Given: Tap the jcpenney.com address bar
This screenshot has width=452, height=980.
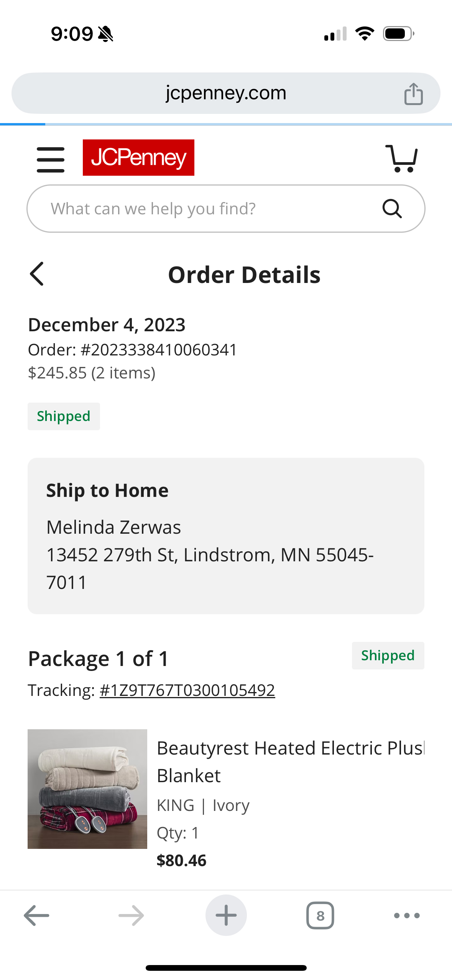Looking at the screenshot, I should (226, 93).
